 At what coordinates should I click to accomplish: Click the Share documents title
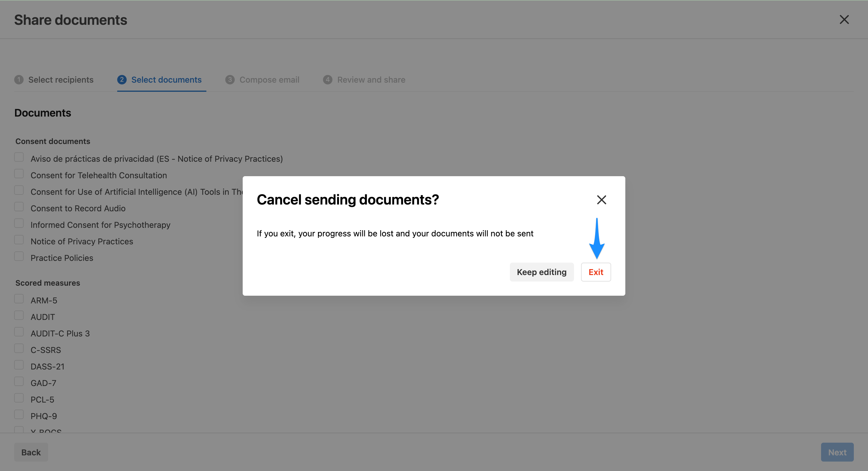(71, 20)
